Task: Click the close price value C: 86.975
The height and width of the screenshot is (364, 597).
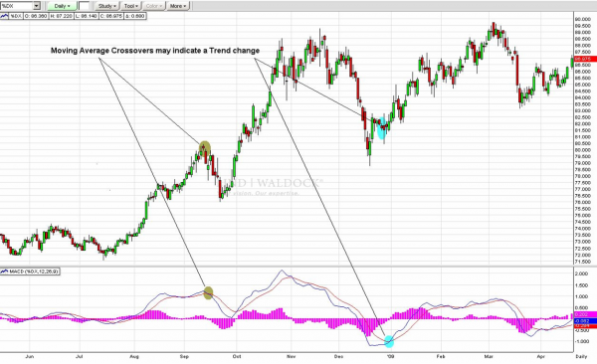Action: click(x=111, y=16)
